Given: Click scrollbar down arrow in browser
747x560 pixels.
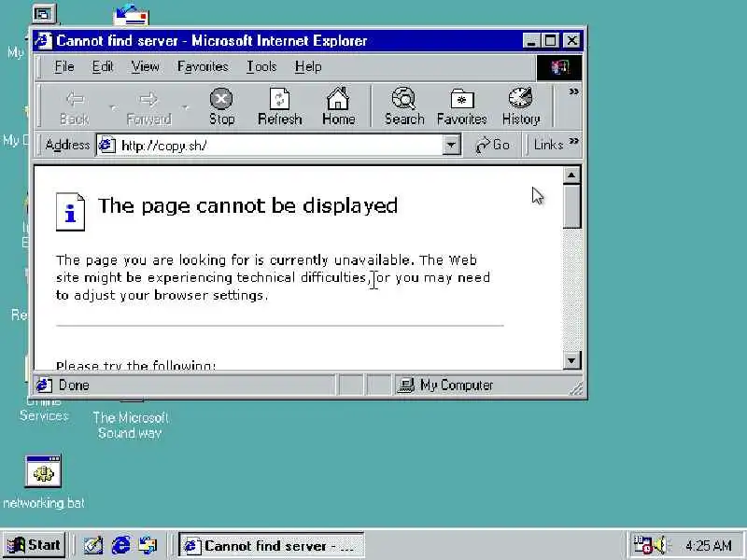Looking at the screenshot, I should (x=571, y=360).
